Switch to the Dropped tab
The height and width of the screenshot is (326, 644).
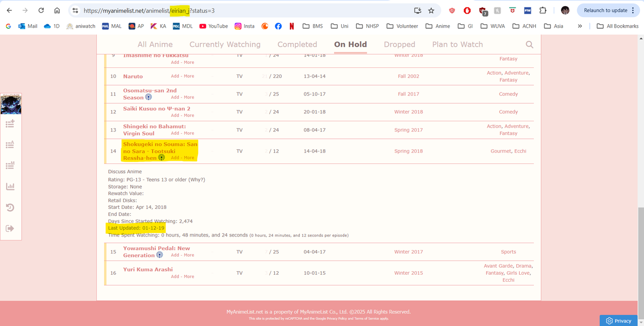(x=399, y=44)
